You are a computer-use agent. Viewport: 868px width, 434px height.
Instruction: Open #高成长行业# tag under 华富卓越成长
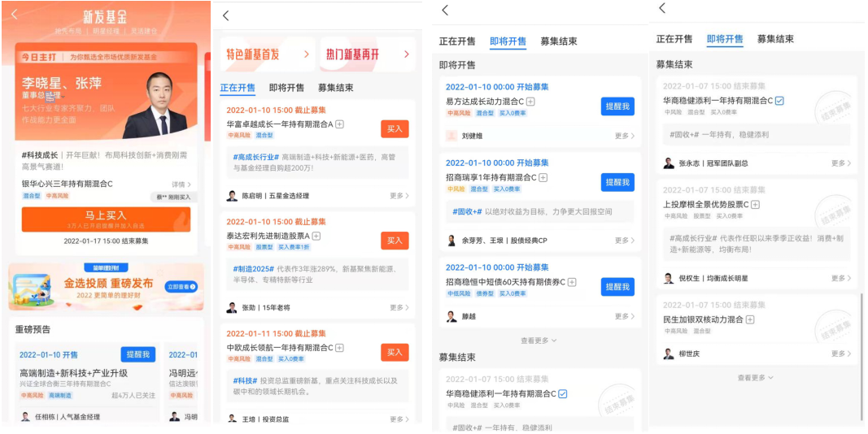click(255, 157)
